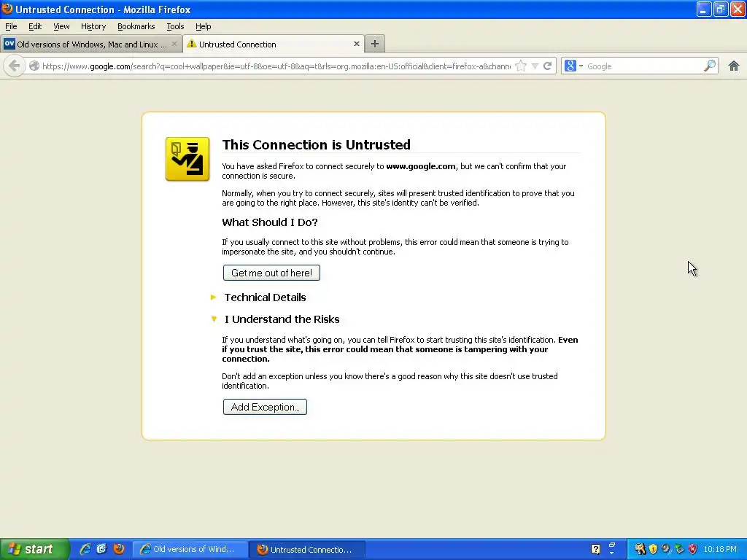The image size is (747, 560).
Task: Open the search engine selector dropdown
Action: [573, 66]
